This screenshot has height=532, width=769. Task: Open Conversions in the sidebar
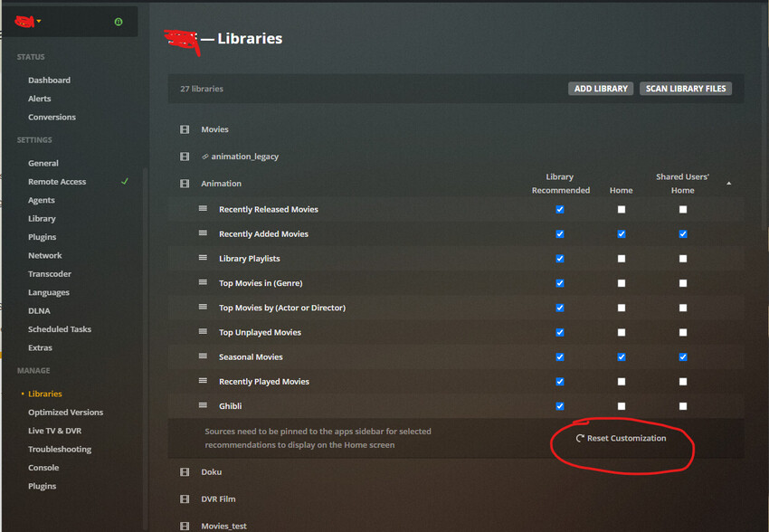tap(52, 118)
